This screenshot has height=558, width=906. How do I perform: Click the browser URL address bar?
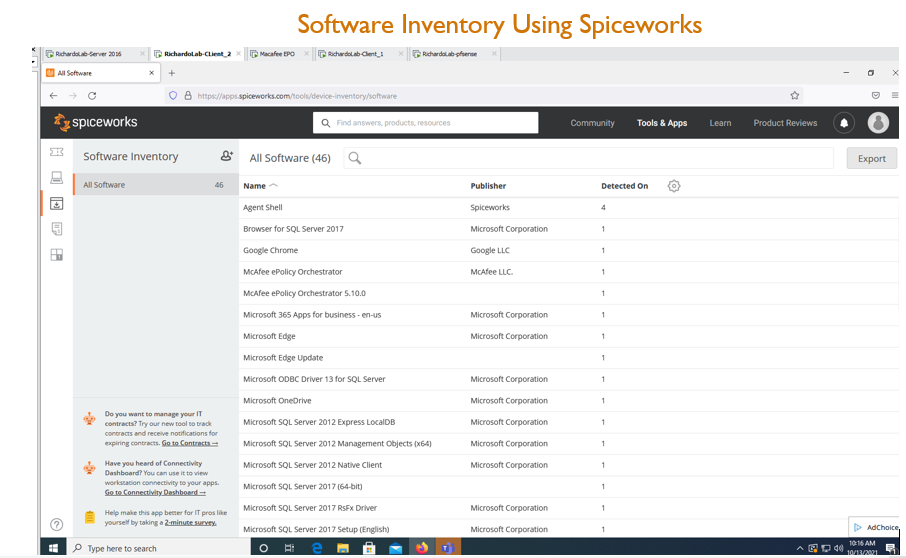(x=482, y=96)
